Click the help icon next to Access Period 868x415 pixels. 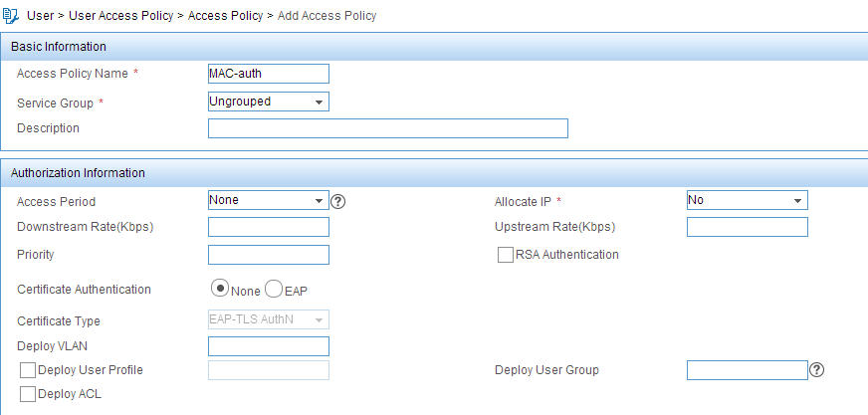point(337,202)
